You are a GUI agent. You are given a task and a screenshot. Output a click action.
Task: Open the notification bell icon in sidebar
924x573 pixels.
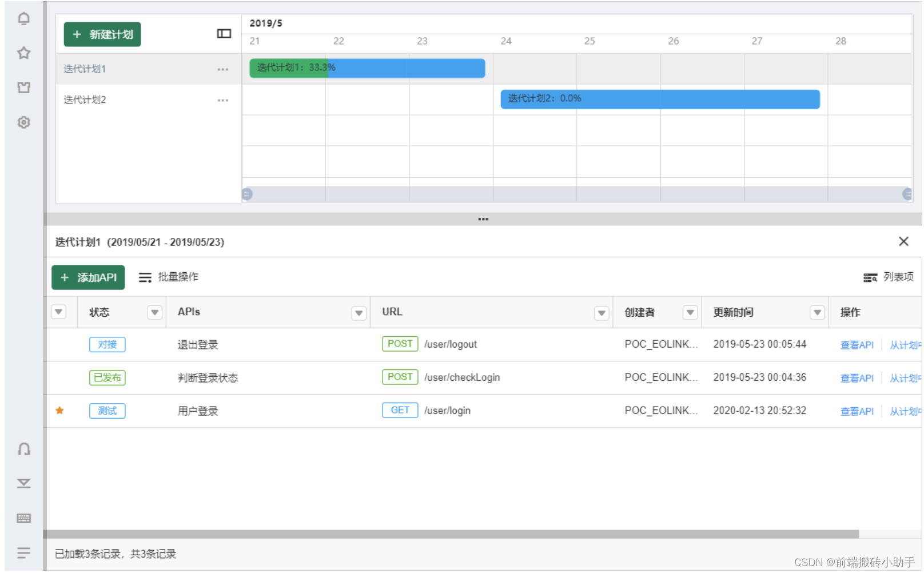point(23,19)
